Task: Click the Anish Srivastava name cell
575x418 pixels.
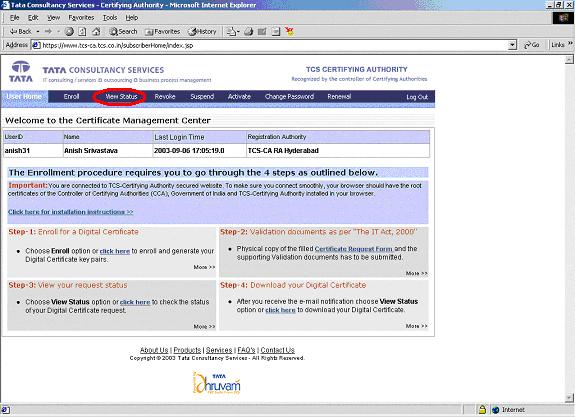Action: click(x=107, y=151)
